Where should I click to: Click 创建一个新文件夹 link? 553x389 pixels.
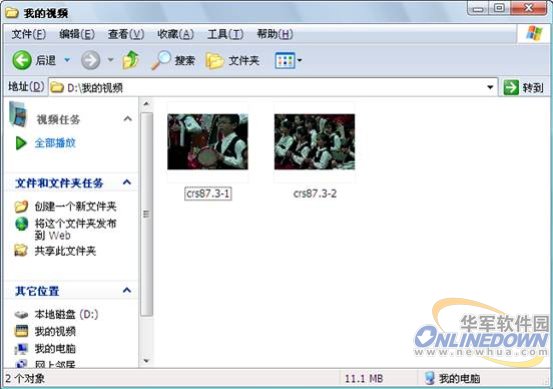75,206
